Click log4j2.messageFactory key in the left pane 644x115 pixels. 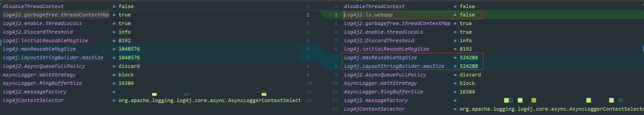coord(35,92)
